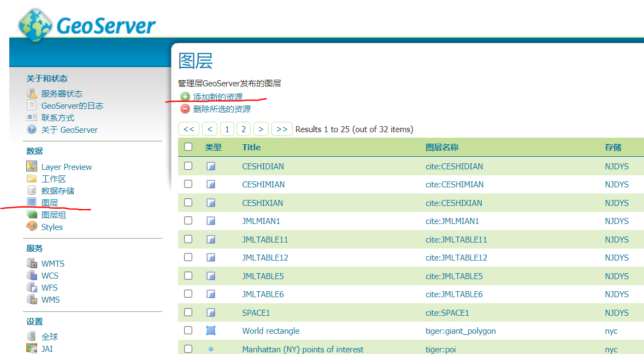This screenshot has height=354, width=644.
Task: Click the 图层组 layer group icon
Action: click(32, 215)
